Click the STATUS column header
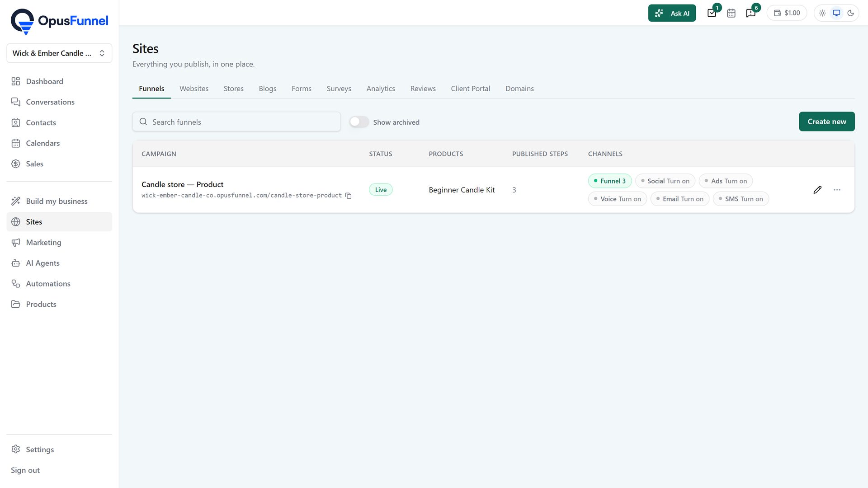This screenshot has width=868, height=488. pos(380,154)
